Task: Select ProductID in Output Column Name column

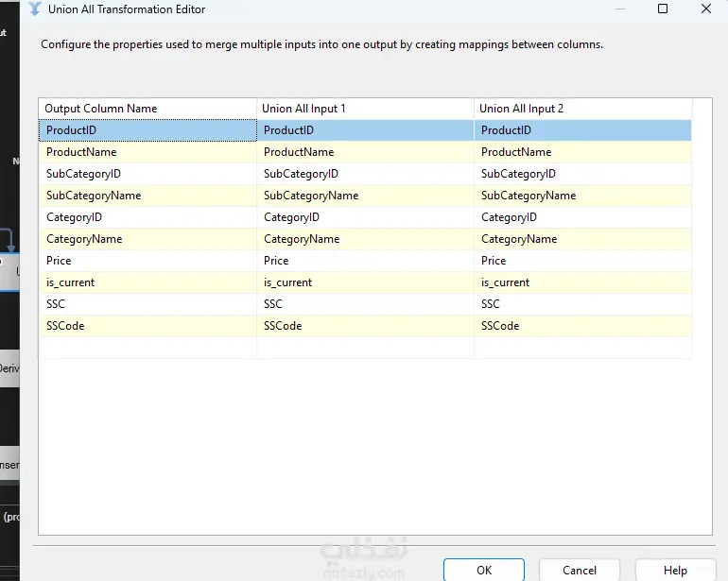Action: click(x=147, y=130)
